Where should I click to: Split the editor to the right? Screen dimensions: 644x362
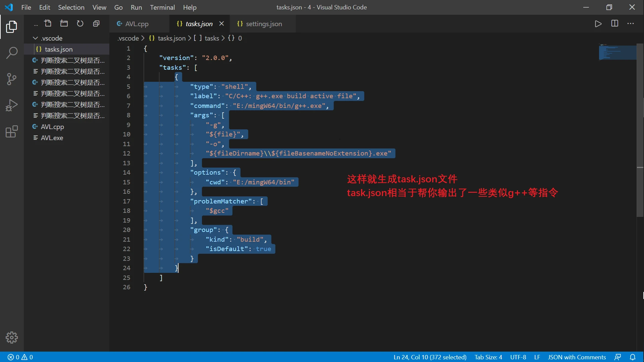tap(614, 23)
